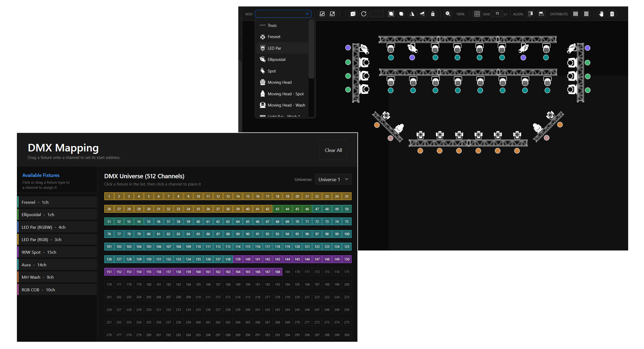Open the Universe 1 dropdown
This screenshot has width=644, height=349.
point(333,179)
